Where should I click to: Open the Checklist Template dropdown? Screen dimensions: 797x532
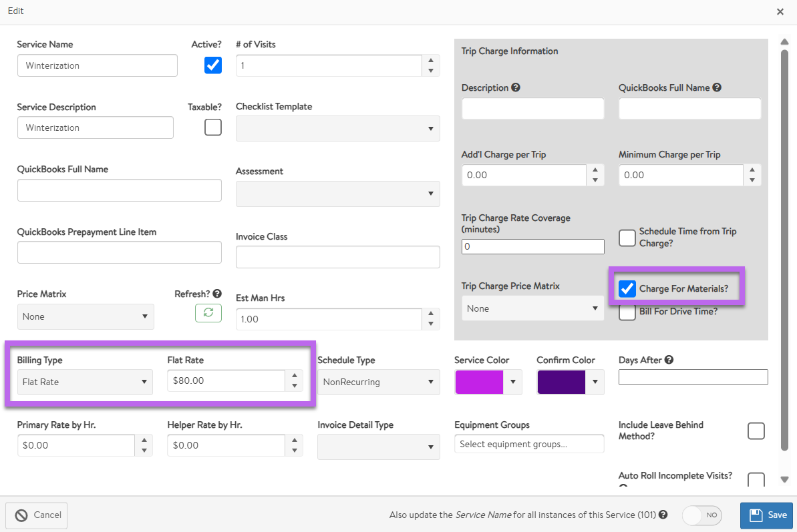pos(337,129)
